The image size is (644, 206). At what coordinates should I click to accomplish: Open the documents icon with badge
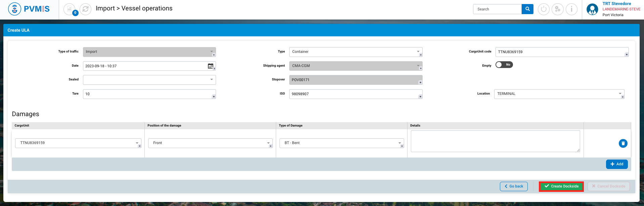pos(70,9)
